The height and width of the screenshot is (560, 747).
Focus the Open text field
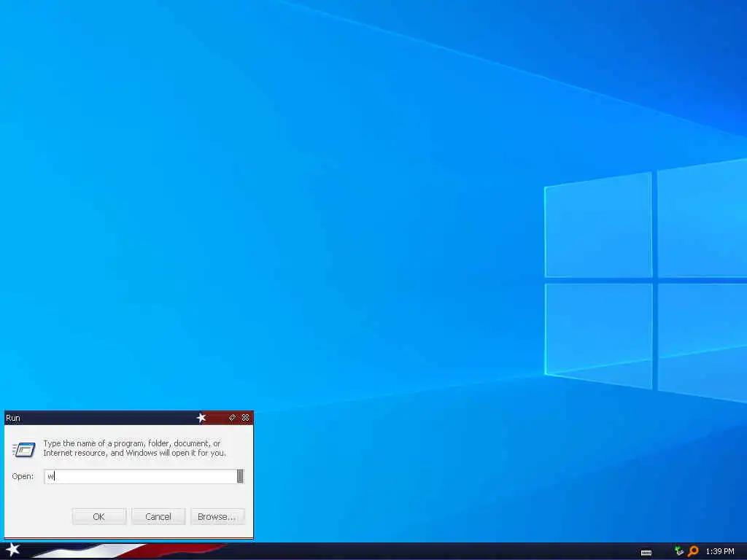(141, 476)
